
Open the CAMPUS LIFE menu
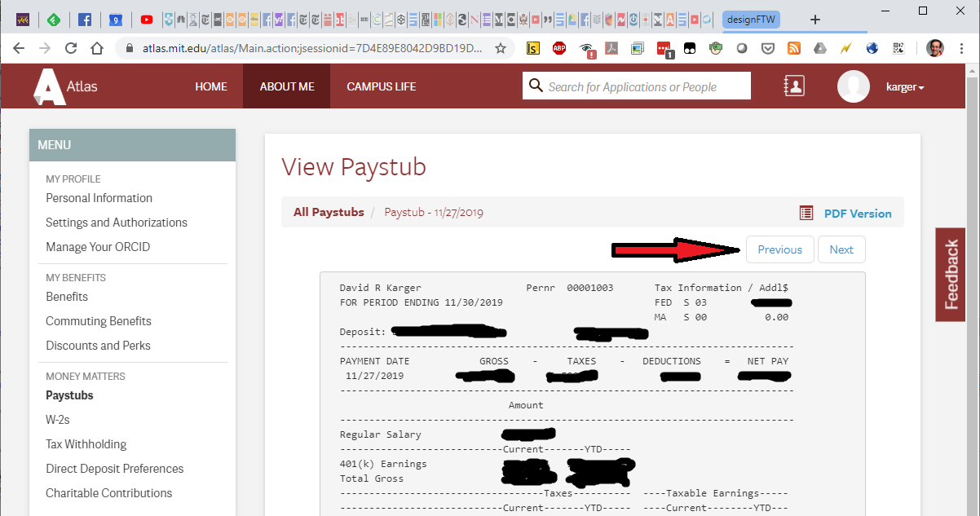[x=381, y=86]
